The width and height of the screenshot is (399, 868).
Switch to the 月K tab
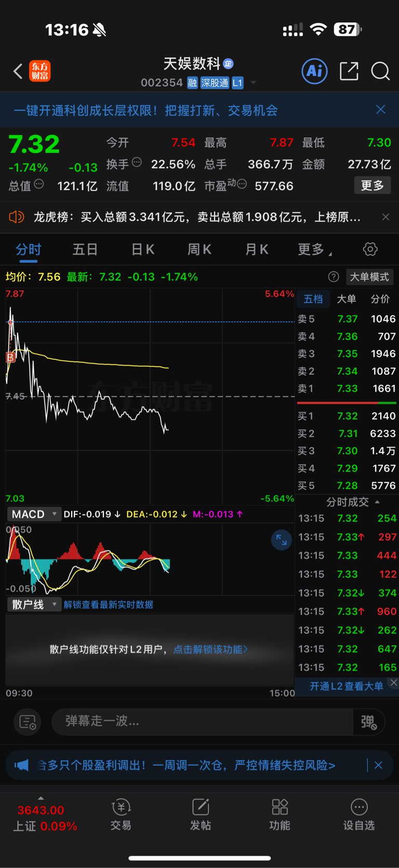click(x=257, y=250)
